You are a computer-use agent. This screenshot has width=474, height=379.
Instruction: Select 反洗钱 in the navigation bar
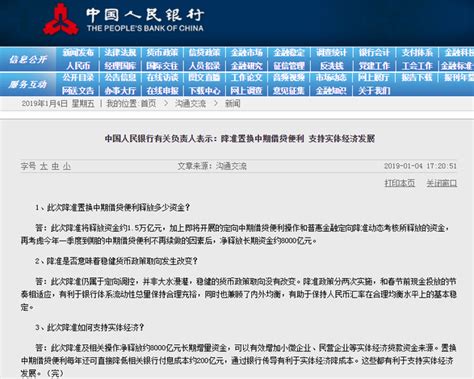tap(332, 66)
